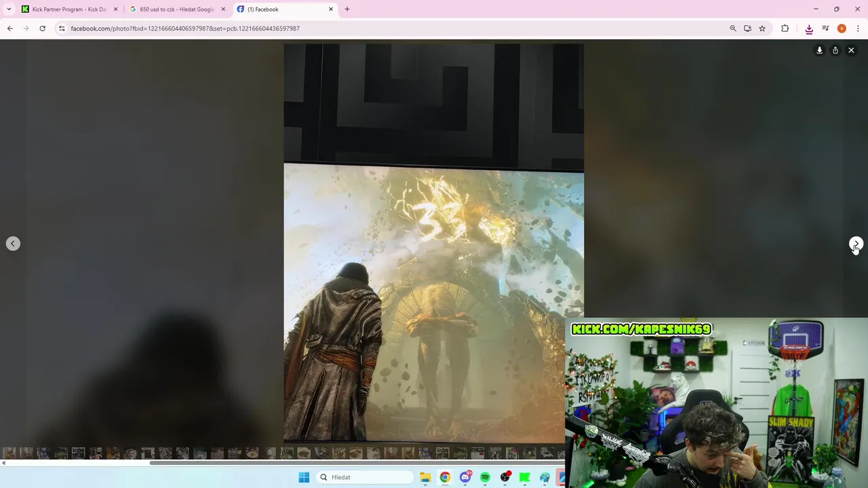Reload the Facebook page
The height and width of the screenshot is (488, 868).
click(43, 28)
